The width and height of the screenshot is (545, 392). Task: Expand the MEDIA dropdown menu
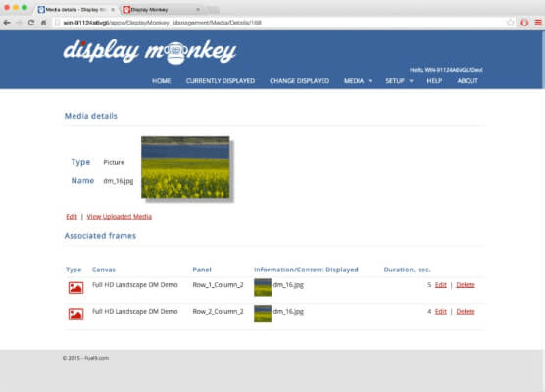click(358, 81)
